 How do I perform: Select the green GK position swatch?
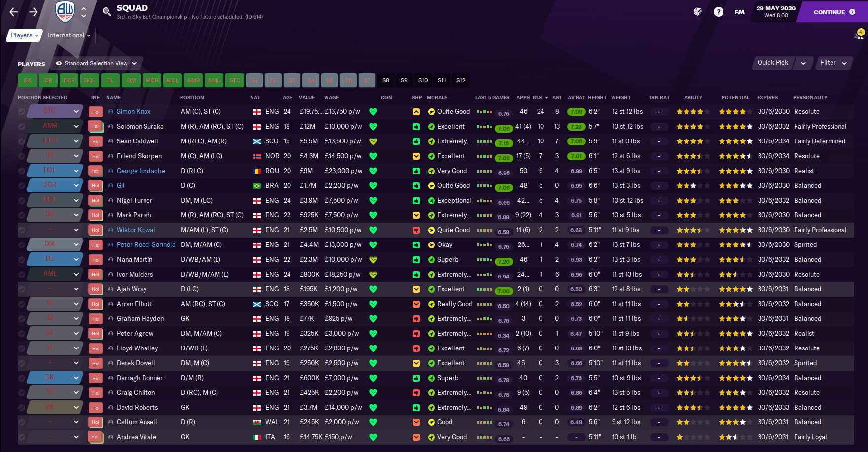pyautogui.click(x=28, y=80)
